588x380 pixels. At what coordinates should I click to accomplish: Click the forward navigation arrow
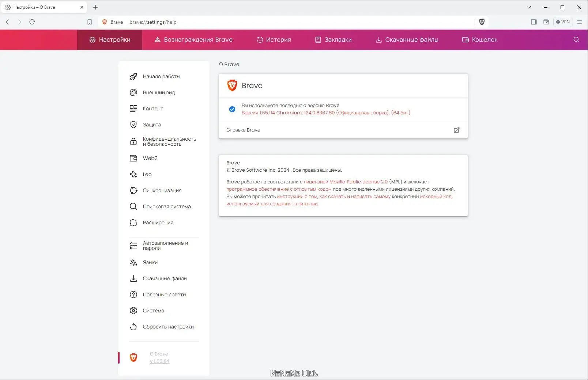[x=20, y=22]
